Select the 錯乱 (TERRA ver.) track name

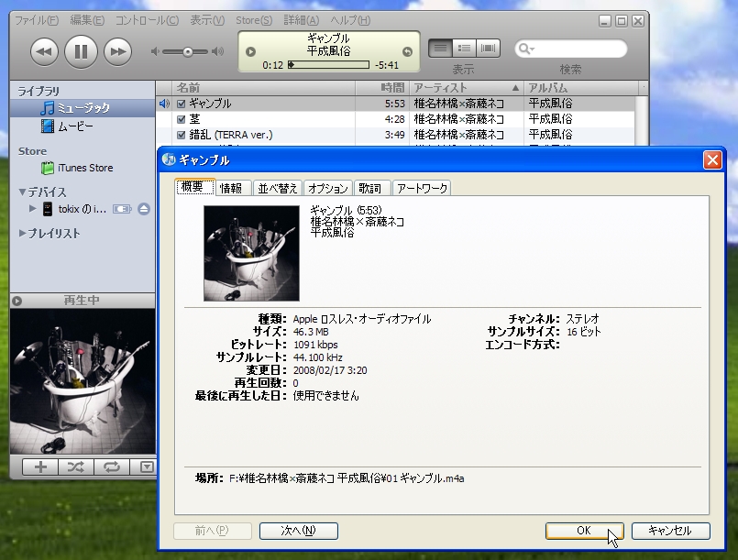[231, 135]
